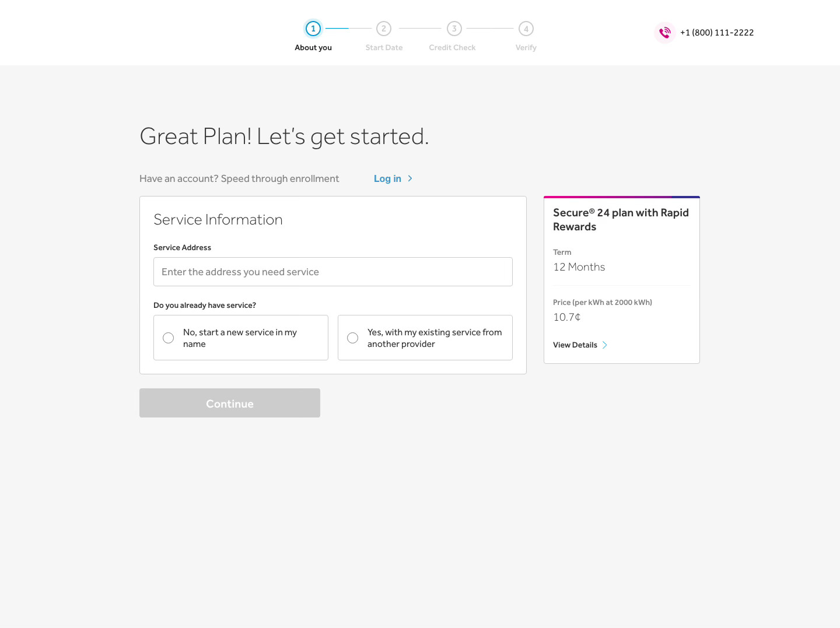
Task: Click the Secure 24 plan with Rapid Rewards title
Action: pyautogui.click(x=621, y=220)
